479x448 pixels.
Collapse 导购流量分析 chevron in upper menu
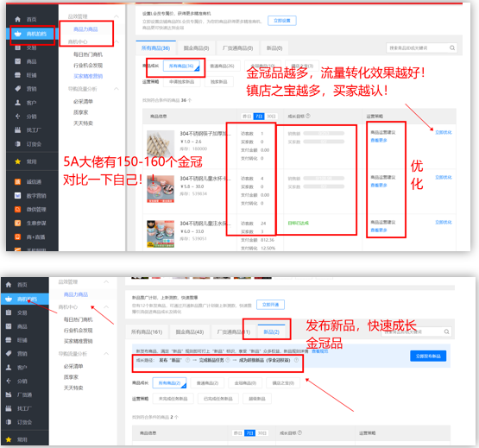click(x=117, y=89)
